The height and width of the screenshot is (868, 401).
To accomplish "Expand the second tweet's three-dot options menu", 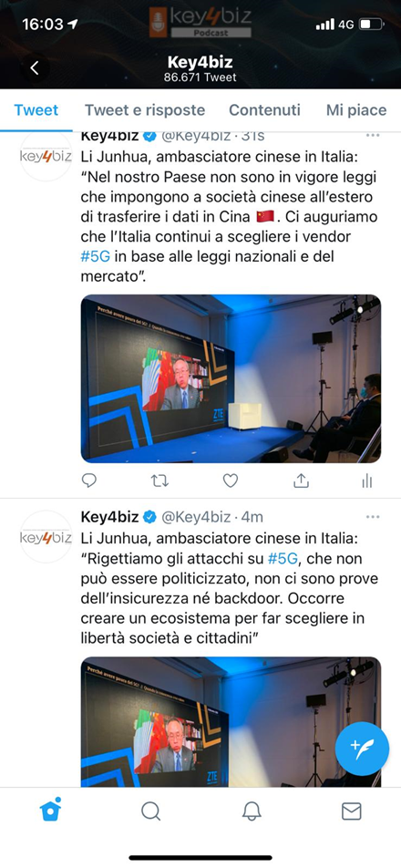I will [373, 516].
